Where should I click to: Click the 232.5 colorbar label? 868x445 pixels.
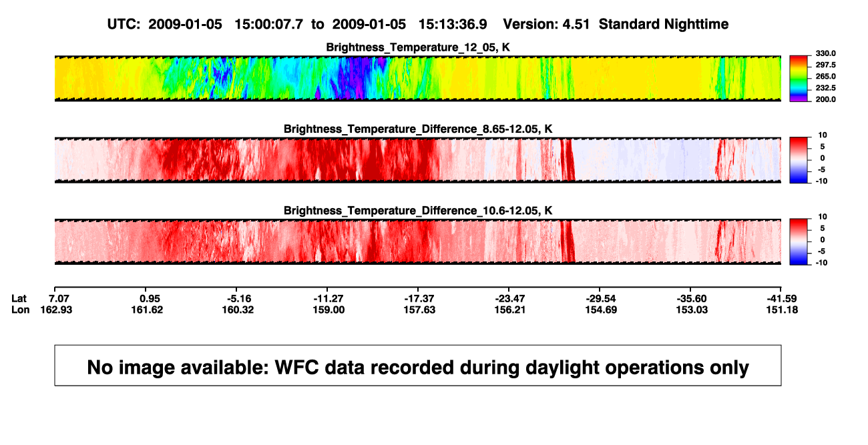pyautogui.click(x=825, y=87)
